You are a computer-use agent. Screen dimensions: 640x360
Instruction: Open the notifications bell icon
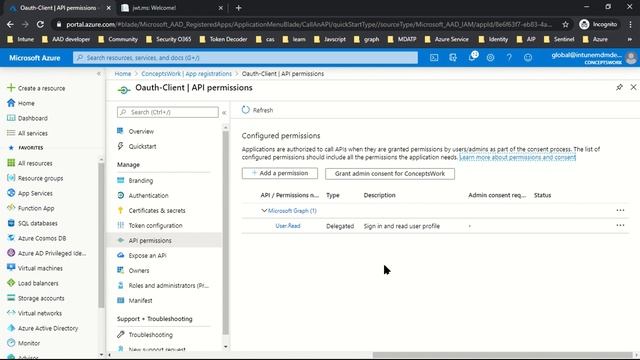[472, 57]
